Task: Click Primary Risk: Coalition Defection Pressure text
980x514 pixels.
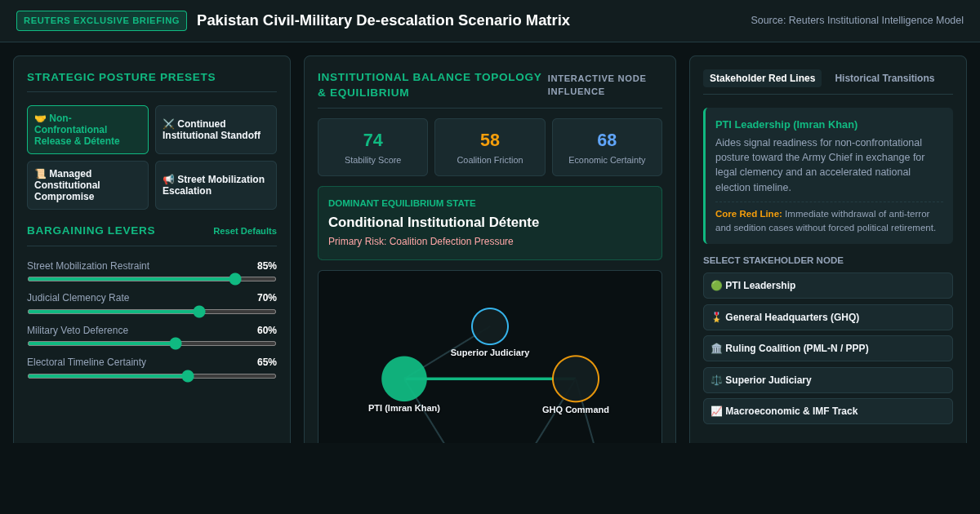Action: pos(421,241)
